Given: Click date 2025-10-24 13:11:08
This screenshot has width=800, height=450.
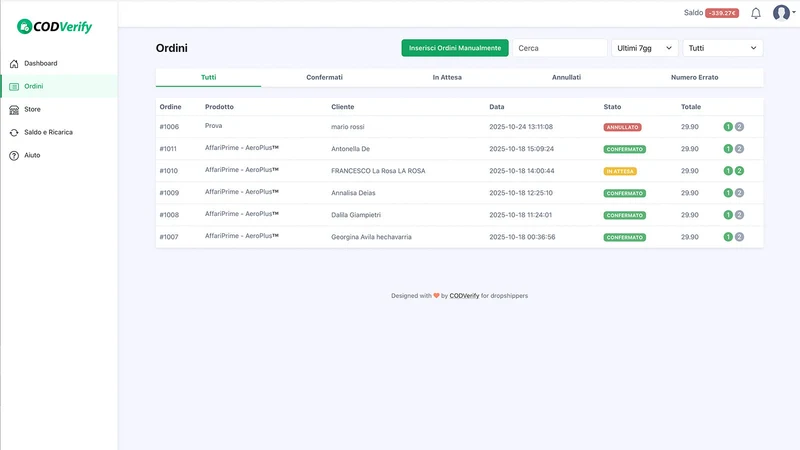Looking at the screenshot, I should point(521,127).
